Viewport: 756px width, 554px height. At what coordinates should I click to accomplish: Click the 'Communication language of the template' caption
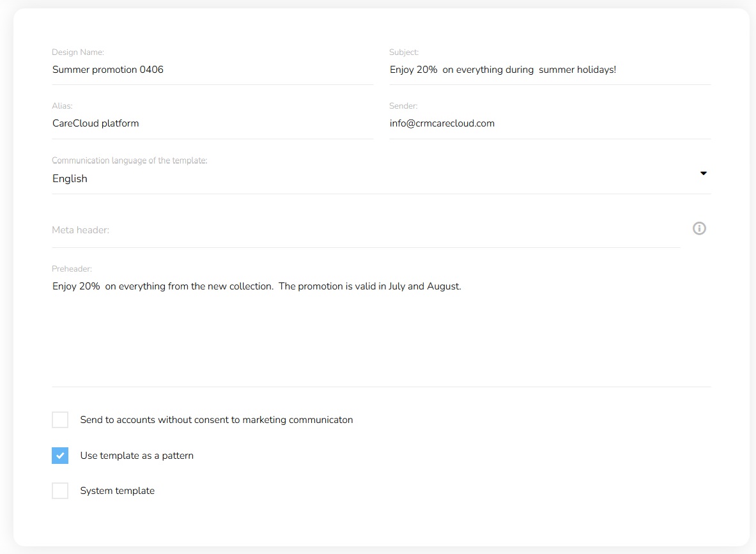click(130, 160)
